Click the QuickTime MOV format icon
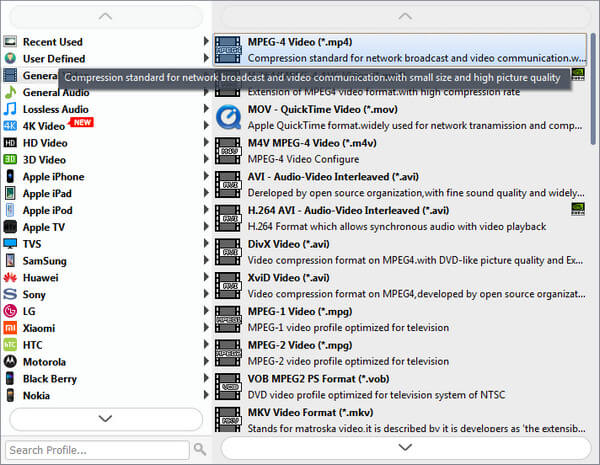Viewport: 600px width, 465px height. coord(228,117)
